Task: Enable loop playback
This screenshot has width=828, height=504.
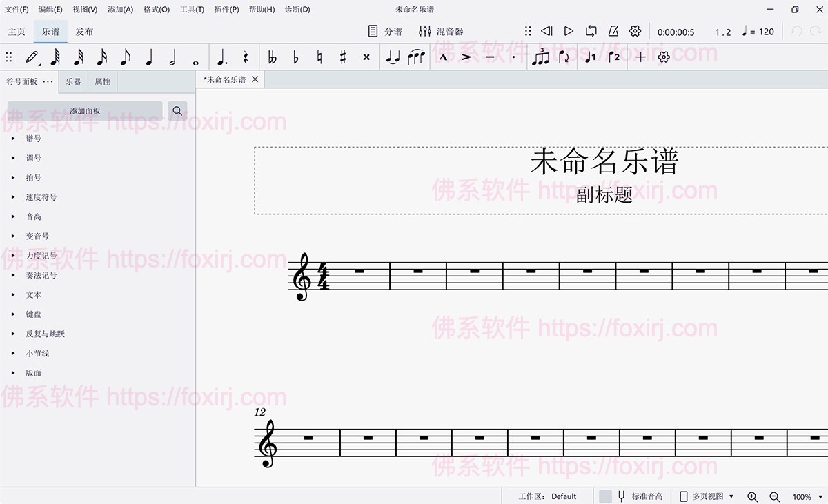Action: pyautogui.click(x=591, y=31)
